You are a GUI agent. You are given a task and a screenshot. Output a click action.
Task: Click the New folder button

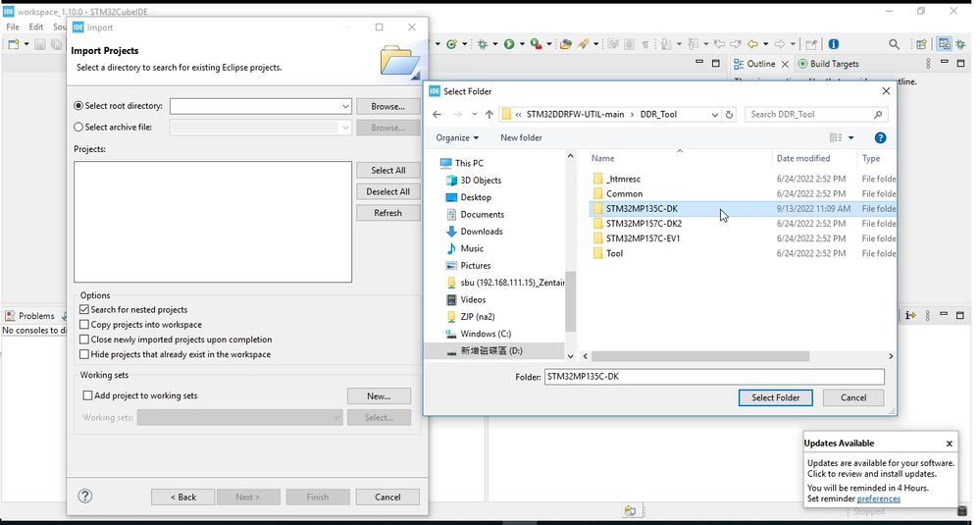pyautogui.click(x=521, y=137)
